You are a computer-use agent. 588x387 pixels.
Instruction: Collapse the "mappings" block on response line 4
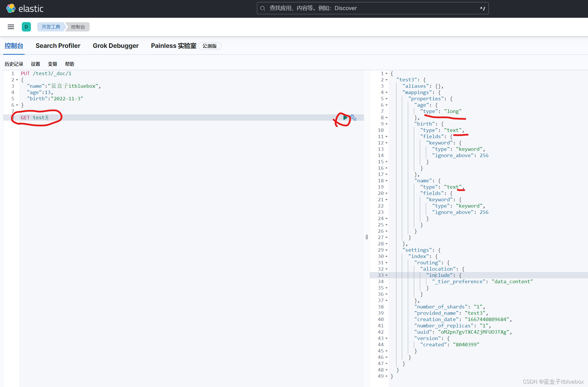[386, 93]
